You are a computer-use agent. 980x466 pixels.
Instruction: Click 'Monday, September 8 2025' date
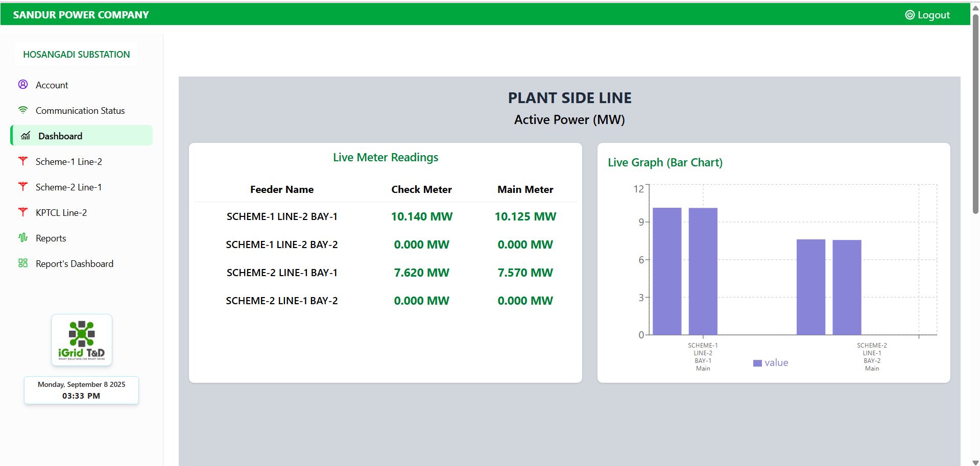[81, 384]
